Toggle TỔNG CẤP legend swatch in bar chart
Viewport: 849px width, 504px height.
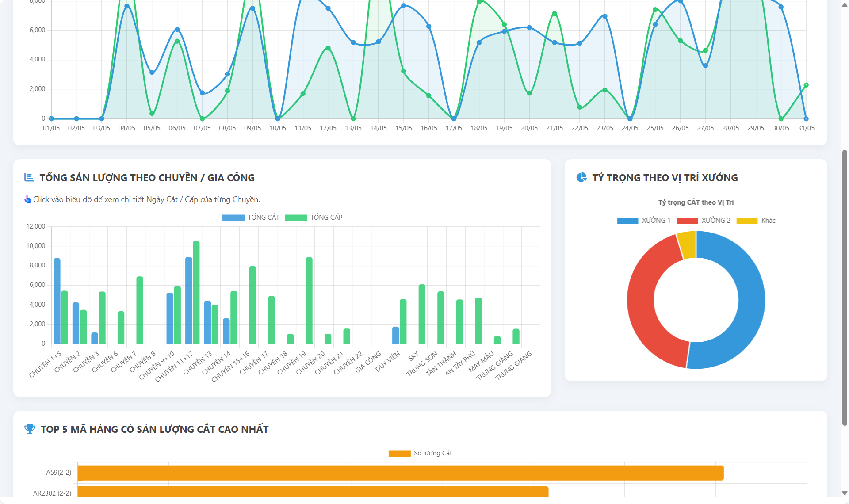click(296, 218)
